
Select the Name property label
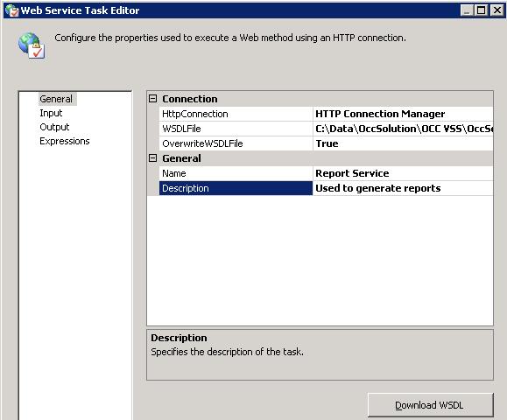coord(236,173)
